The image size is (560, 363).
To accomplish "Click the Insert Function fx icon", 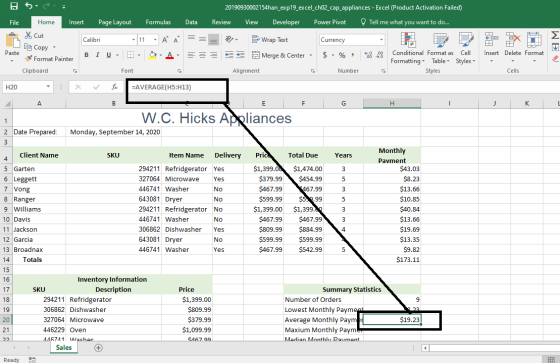I will point(114,87).
